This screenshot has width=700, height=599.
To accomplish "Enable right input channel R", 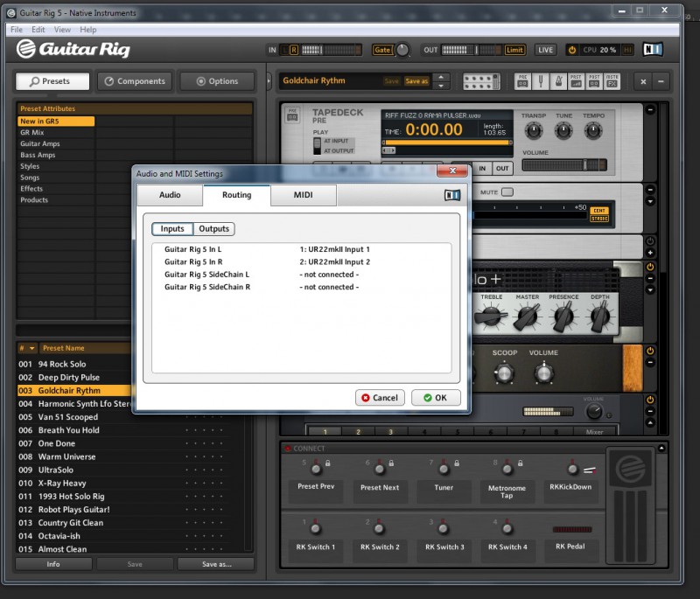I will 294,50.
